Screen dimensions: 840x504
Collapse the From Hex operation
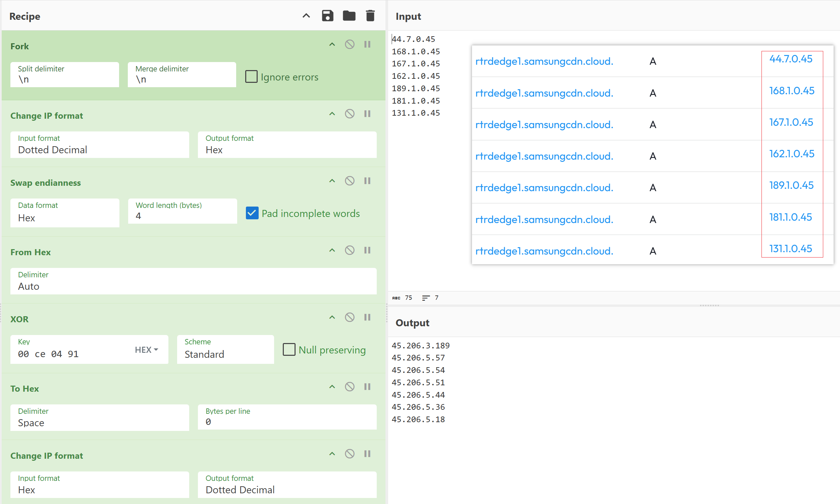pos(332,250)
